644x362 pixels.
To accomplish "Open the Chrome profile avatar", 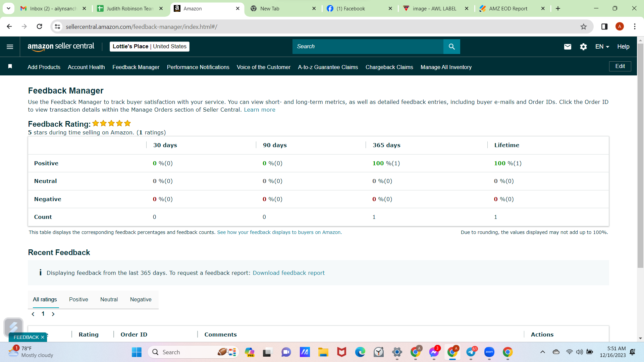I will click(620, 27).
